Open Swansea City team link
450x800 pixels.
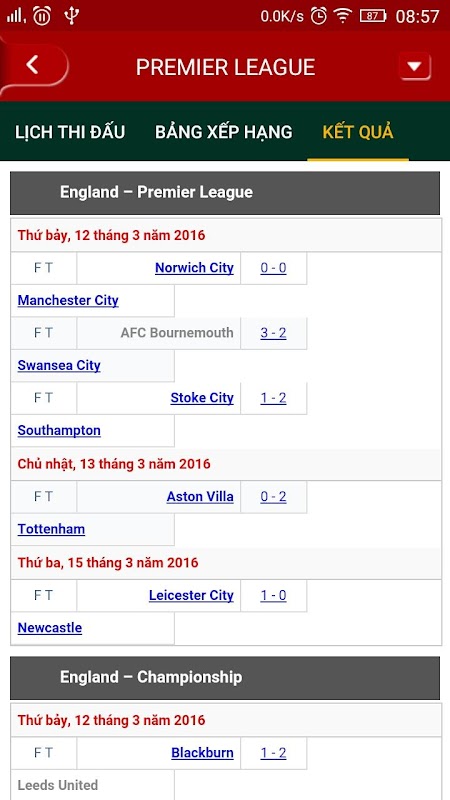pos(59,365)
